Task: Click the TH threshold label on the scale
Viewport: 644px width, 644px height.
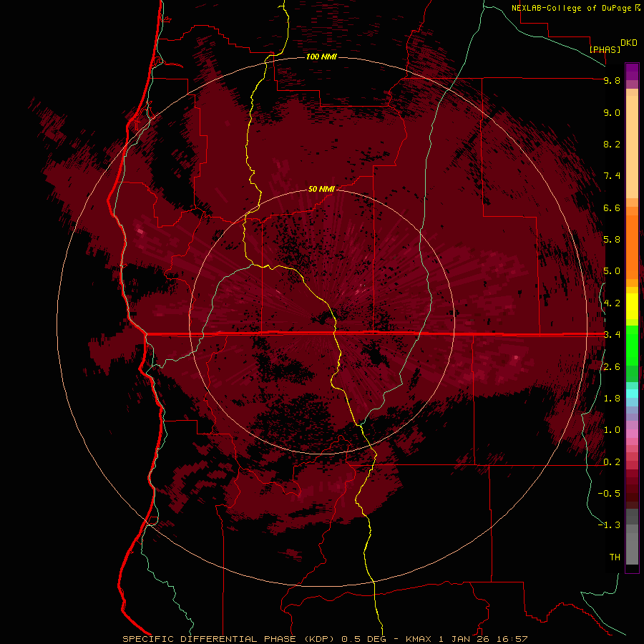Action: pyautogui.click(x=615, y=557)
